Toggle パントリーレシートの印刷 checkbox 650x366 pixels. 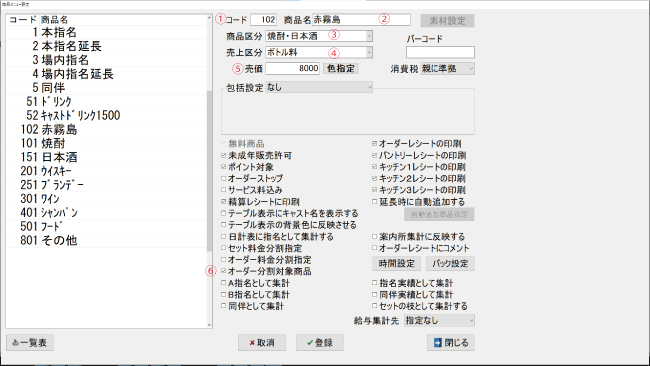pos(374,155)
